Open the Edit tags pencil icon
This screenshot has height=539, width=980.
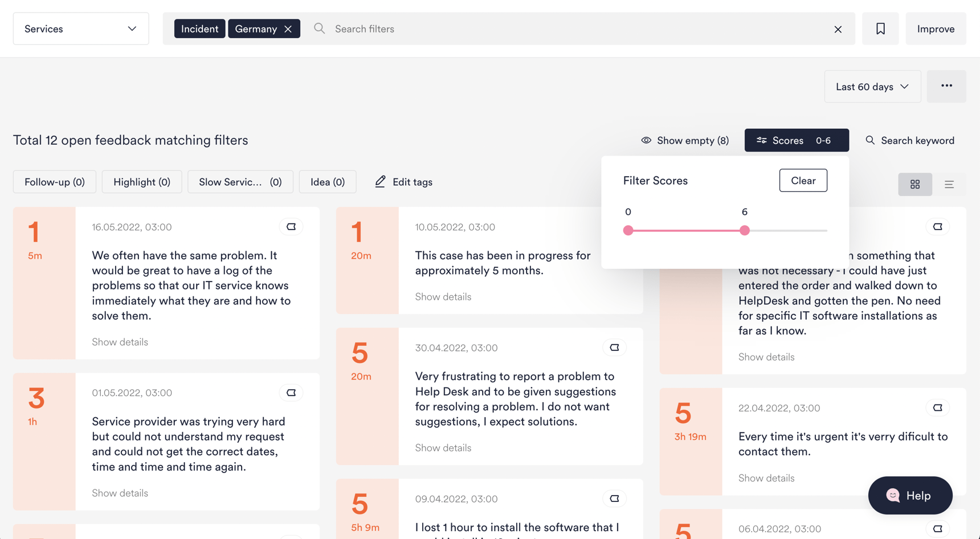click(x=379, y=181)
